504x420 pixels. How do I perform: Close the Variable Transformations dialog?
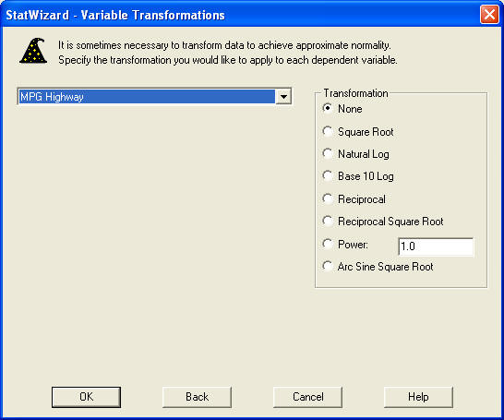point(489,15)
